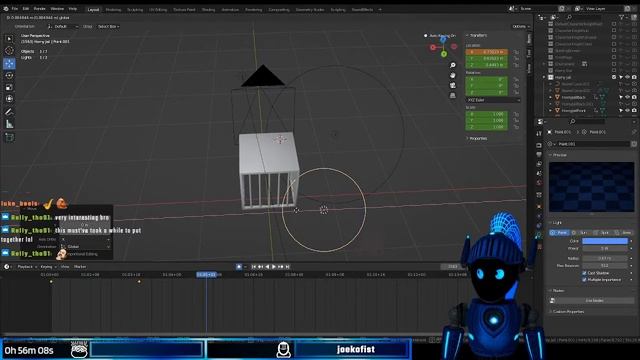Open the light Color swatch picker
This screenshot has height=360, width=640.
tap(604, 241)
